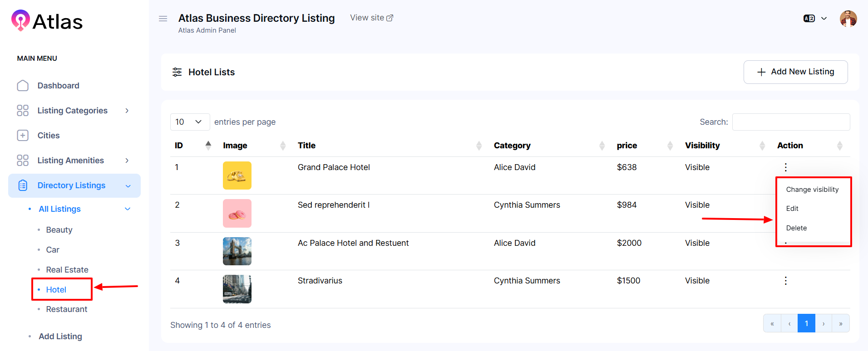Open three-dot actions for Stradivarius
Image resolution: width=868 pixels, height=351 pixels.
point(785,281)
